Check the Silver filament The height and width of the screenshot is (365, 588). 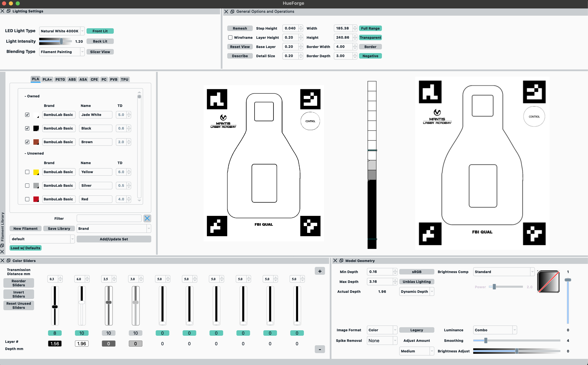point(27,185)
